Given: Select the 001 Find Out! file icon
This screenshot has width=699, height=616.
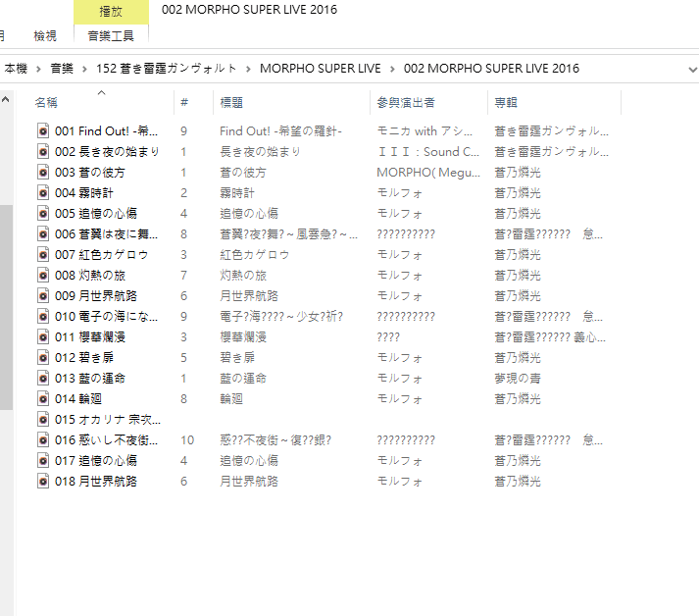Looking at the screenshot, I should pyautogui.click(x=43, y=130).
